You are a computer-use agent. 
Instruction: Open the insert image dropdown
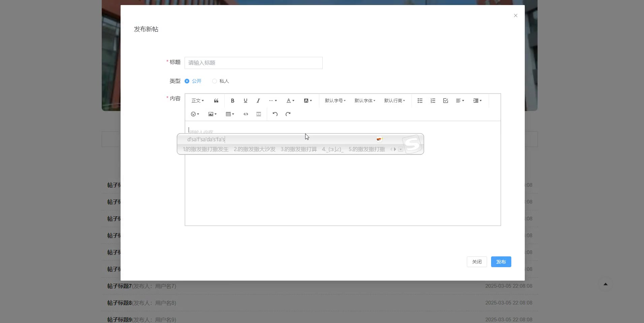[213, 114]
